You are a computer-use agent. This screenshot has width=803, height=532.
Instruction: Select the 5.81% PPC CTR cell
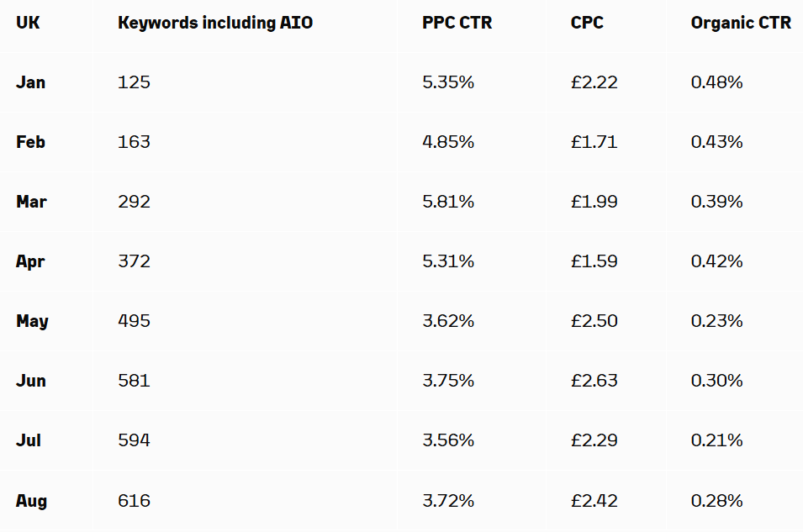[448, 202]
